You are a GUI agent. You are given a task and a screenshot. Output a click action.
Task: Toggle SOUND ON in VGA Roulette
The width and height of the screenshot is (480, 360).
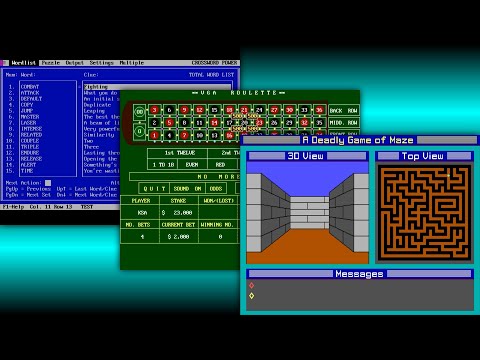pos(187,189)
